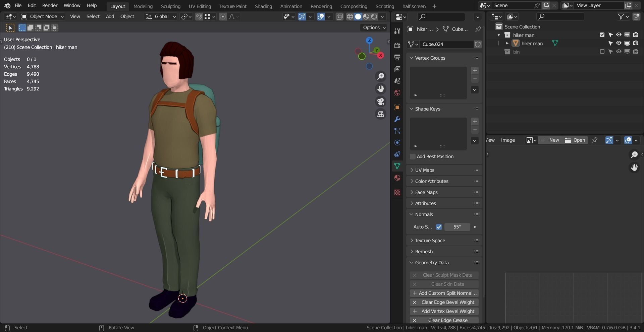Select solid viewport shading
The height and width of the screenshot is (332, 644).
(x=358, y=16)
